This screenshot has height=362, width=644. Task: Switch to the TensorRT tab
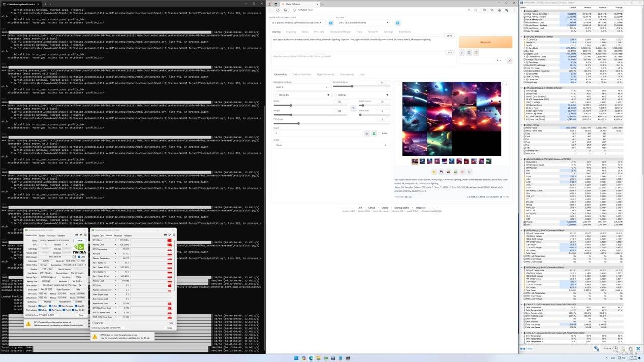[x=373, y=31]
